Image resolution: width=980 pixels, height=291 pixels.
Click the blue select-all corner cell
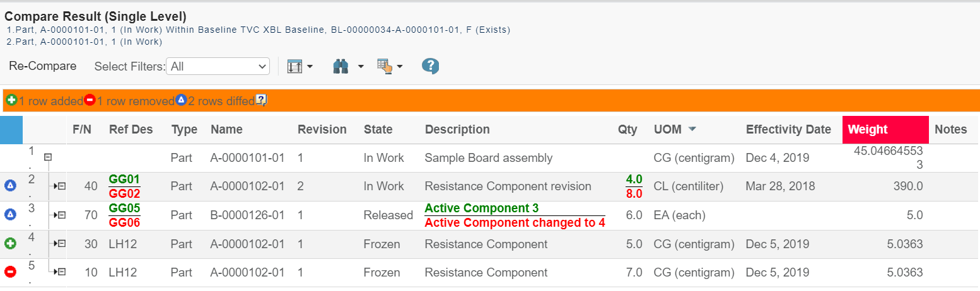point(11,129)
